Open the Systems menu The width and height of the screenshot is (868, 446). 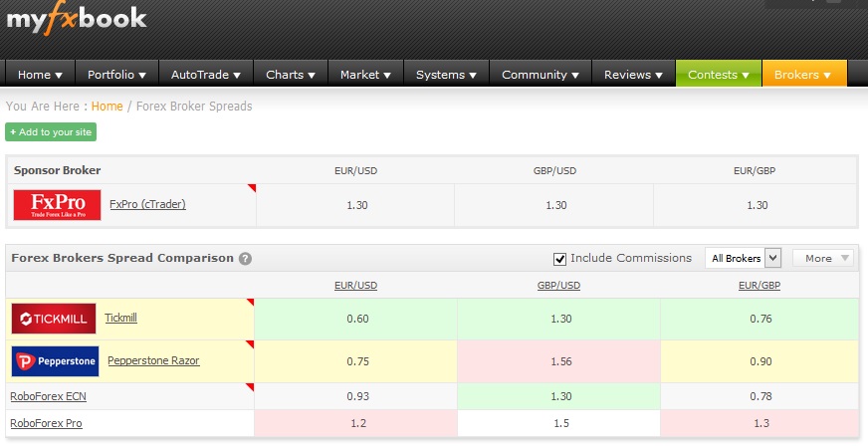447,74
